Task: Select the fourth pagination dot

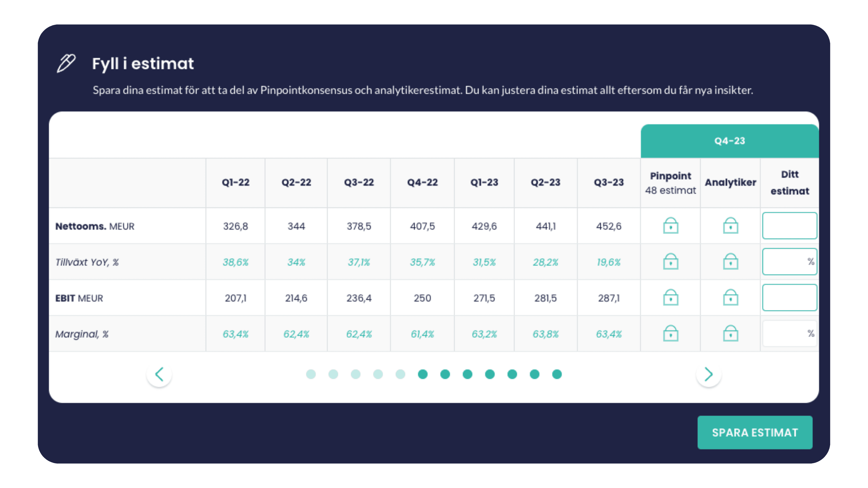Action: pos(378,374)
